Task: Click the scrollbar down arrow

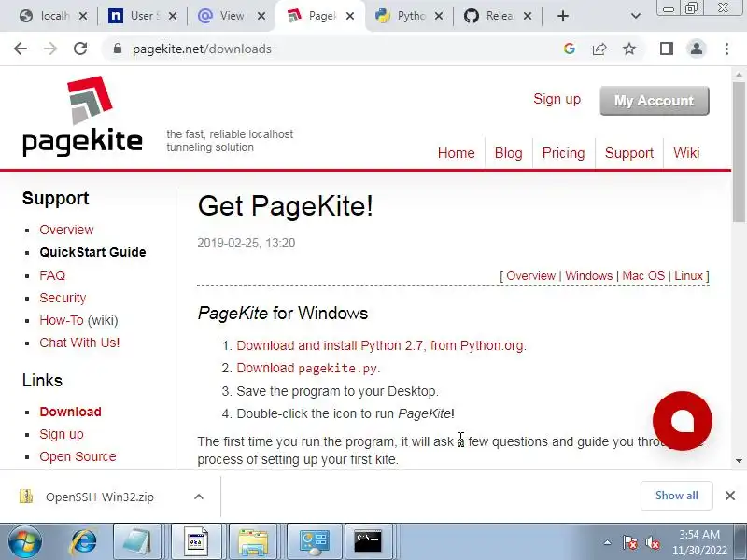Action: coord(739,461)
